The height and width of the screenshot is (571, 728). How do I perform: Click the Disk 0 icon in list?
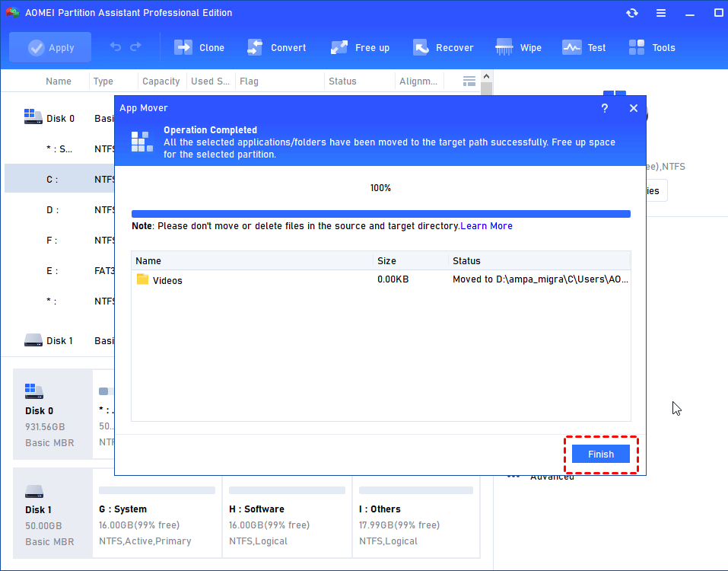click(x=33, y=116)
